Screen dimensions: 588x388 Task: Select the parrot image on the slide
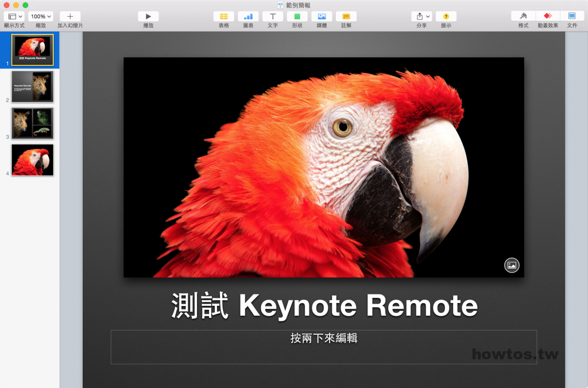[324, 167]
